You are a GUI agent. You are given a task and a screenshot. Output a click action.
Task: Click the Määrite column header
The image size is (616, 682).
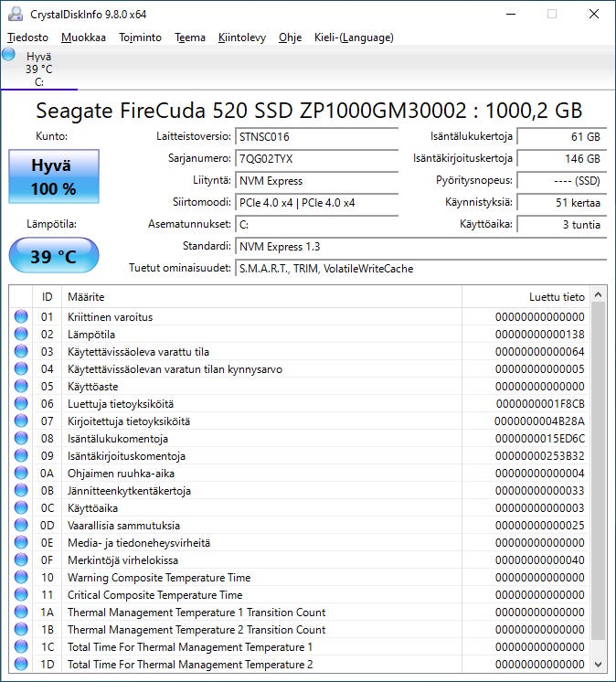pos(261,296)
